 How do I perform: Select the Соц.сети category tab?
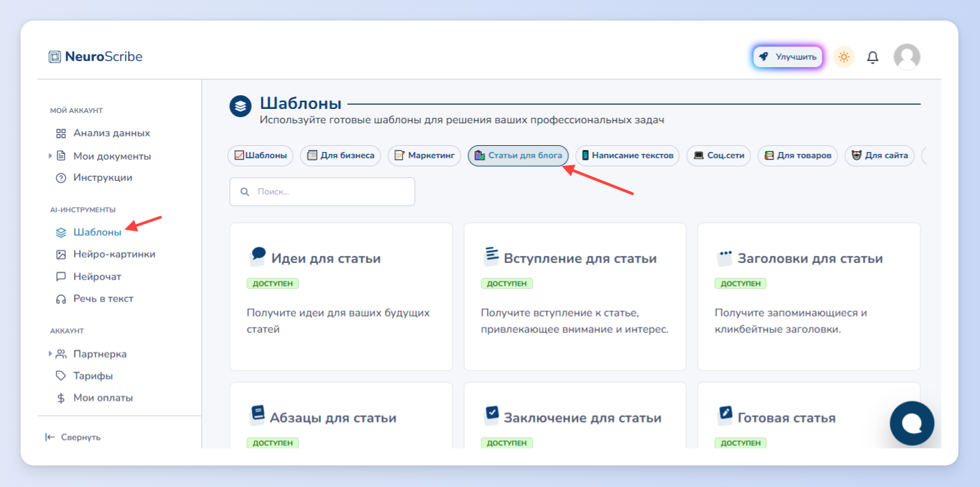pyautogui.click(x=718, y=155)
